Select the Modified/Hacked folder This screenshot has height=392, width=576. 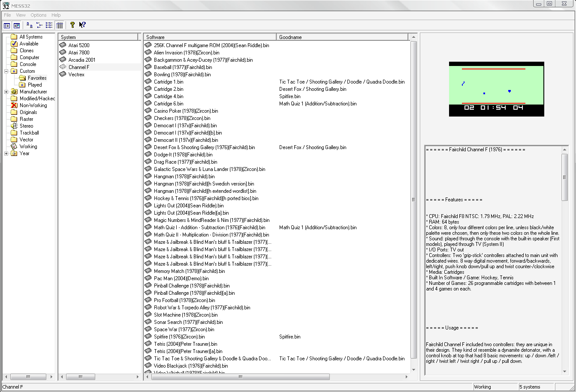pyautogui.click(x=37, y=99)
